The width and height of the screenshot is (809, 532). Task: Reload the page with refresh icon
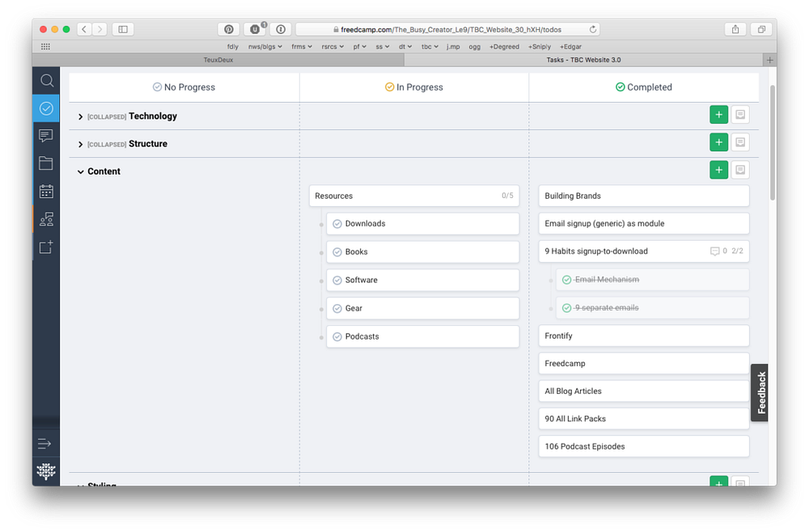click(593, 29)
